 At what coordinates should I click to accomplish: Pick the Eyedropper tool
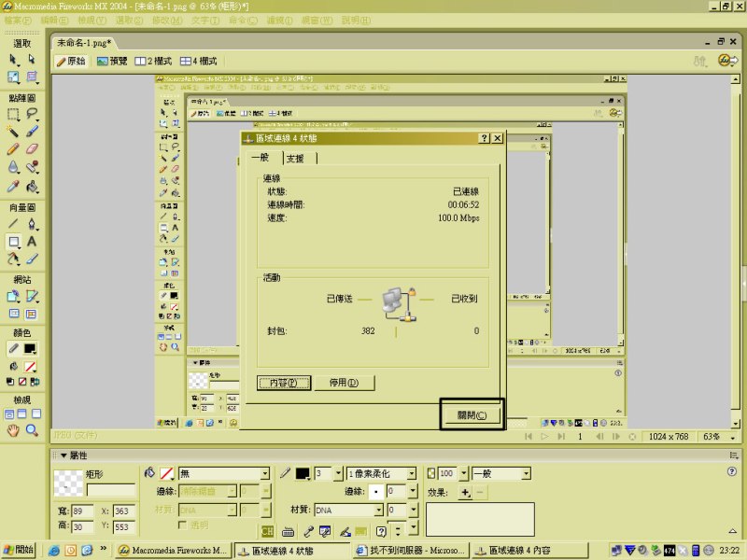13,186
